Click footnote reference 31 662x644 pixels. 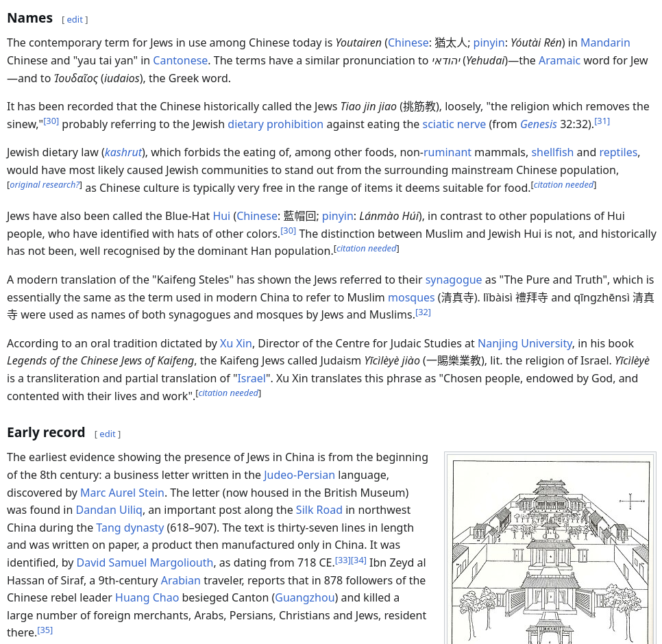tap(602, 121)
